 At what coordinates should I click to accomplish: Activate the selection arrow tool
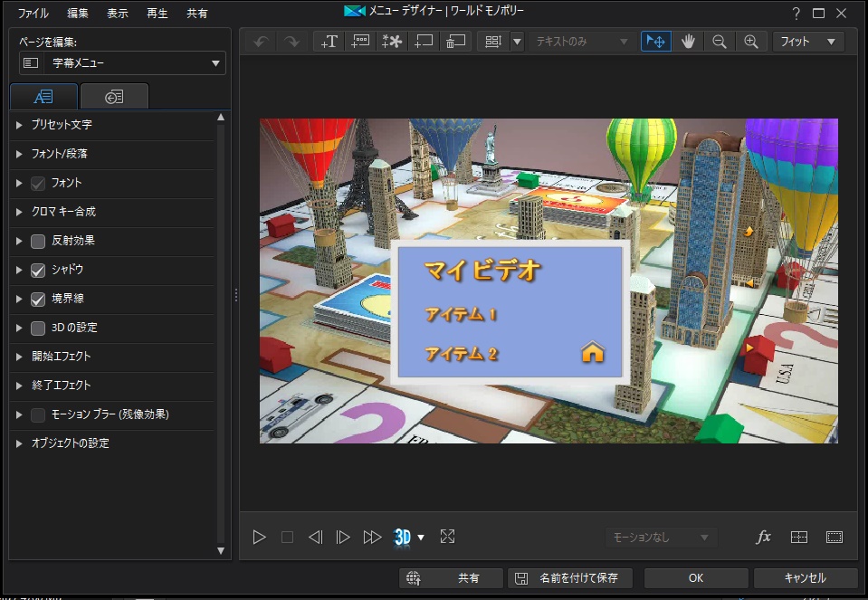click(x=656, y=42)
